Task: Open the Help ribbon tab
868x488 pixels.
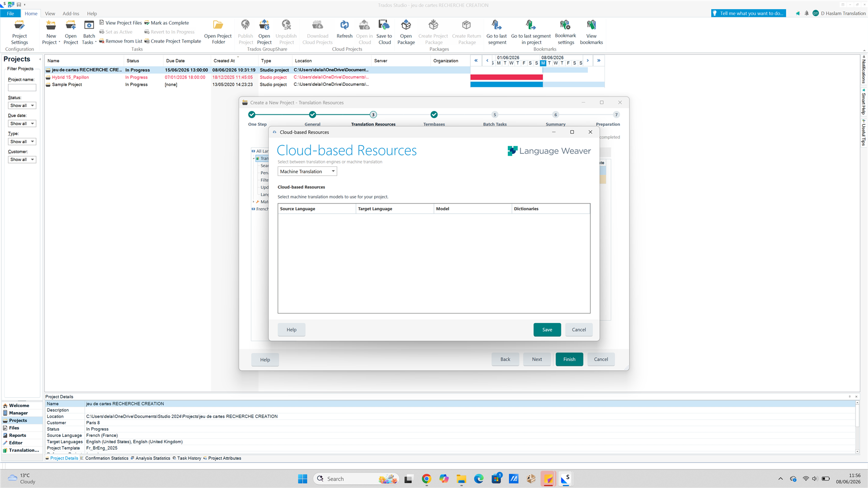Action: coord(92,14)
